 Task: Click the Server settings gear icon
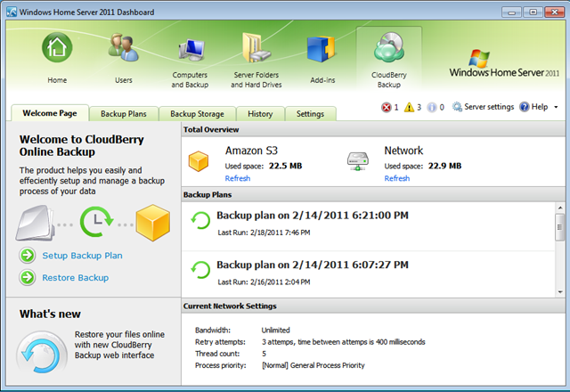point(457,107)
